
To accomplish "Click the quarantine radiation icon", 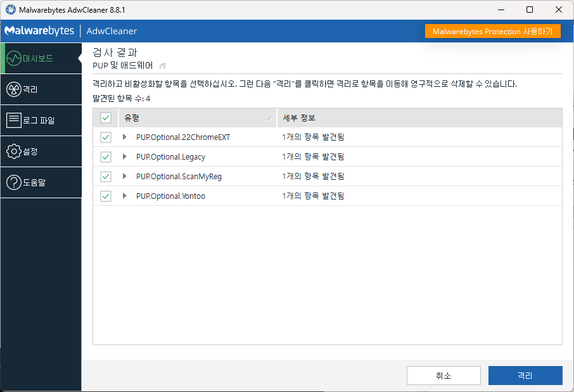I will click(14, 89).
